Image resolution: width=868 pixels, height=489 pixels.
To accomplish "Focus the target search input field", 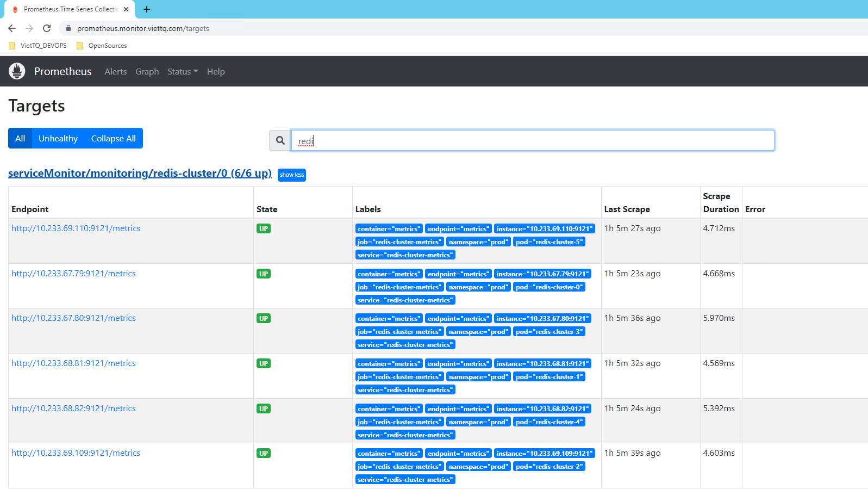I will click(x=533, y=140).
